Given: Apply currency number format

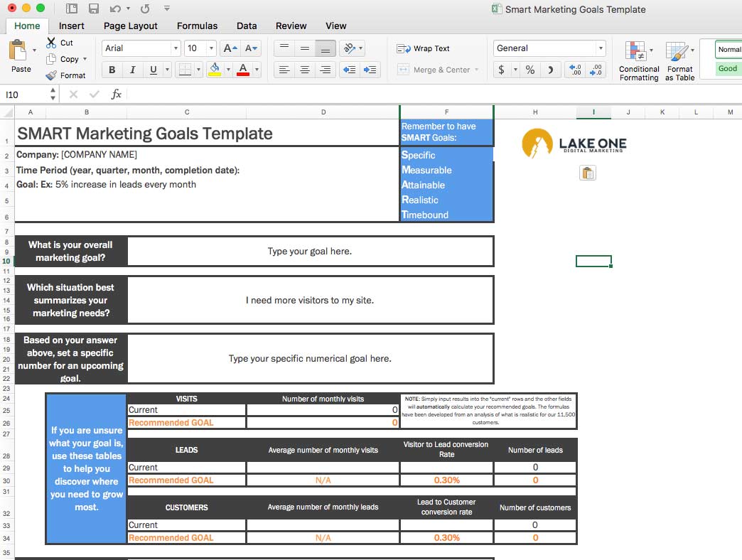Looking at the screenshot, I should click(x=501, y=70).
